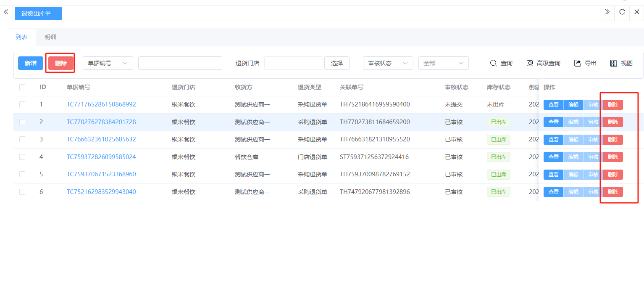This screenshot has width=644, height=287.
Task: Expand the 全部 status filter dropdown
Action: (443, 63)
